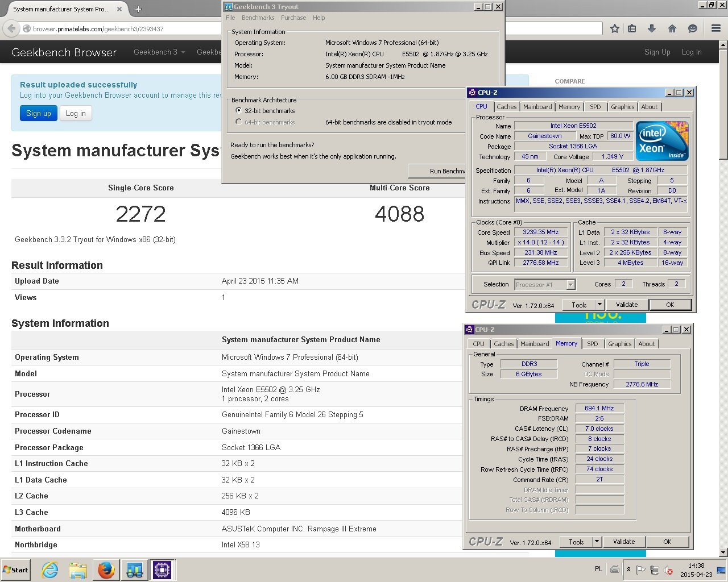Image resolution: width=728 pixels, height=582 pixels.
Task: Click the show desktop button by the clock
Action: tap(721, 569)
